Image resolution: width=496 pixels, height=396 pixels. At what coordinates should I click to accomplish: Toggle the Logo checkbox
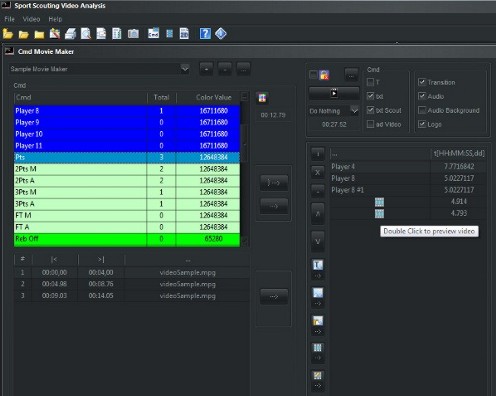pyautogui.click(x=422, y=124)
